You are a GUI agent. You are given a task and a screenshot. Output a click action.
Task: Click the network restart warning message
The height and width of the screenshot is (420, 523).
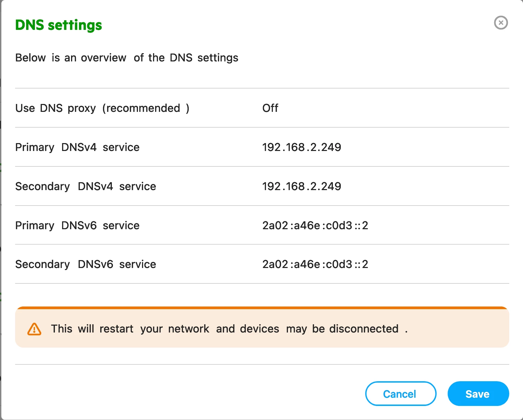[229, 329]
